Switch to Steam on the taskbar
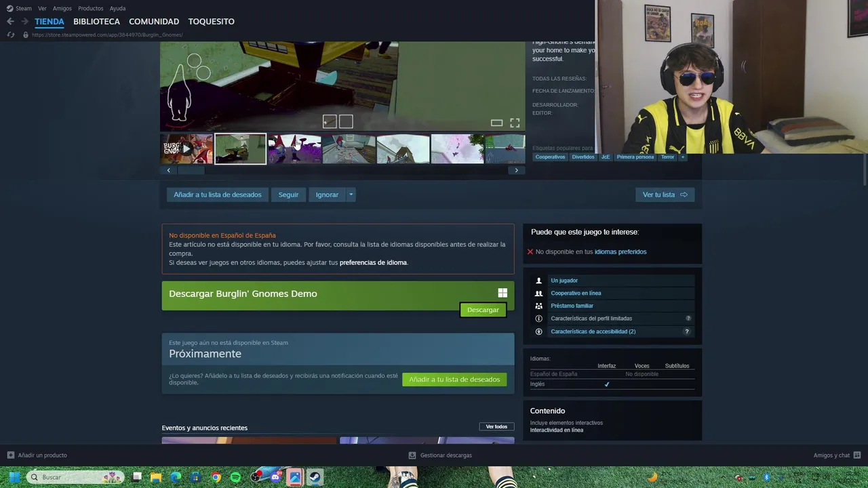 [315, 477]
